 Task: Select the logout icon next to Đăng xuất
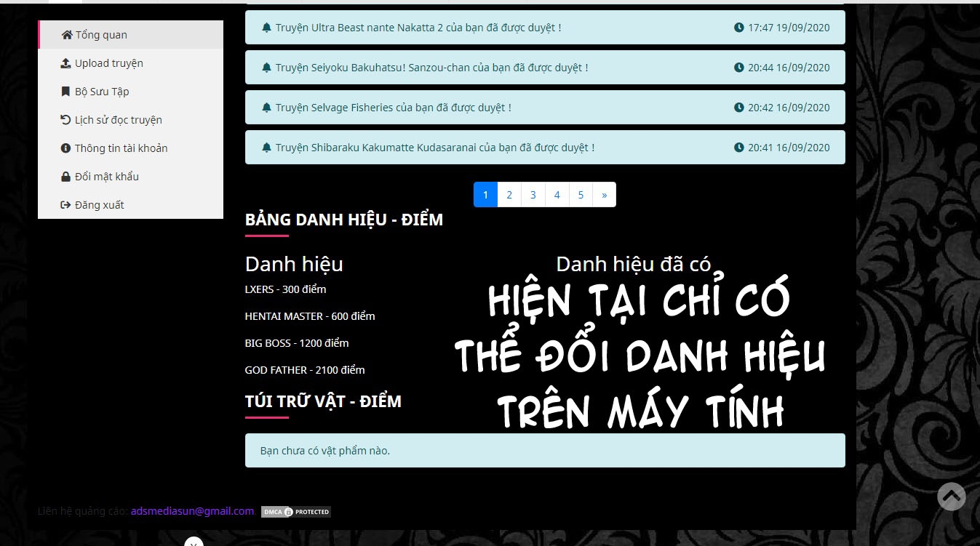[x=65, y=204]
